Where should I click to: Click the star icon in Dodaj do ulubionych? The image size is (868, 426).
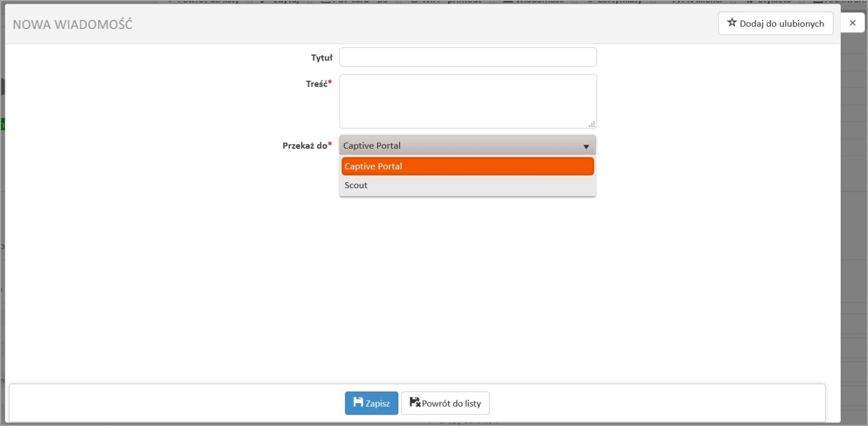click(732, 22)
